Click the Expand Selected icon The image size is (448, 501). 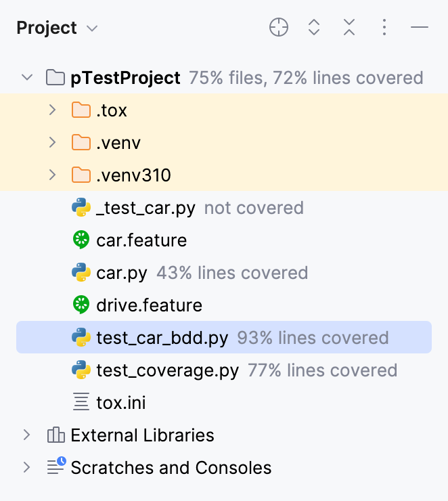click(x=314, y=28)
